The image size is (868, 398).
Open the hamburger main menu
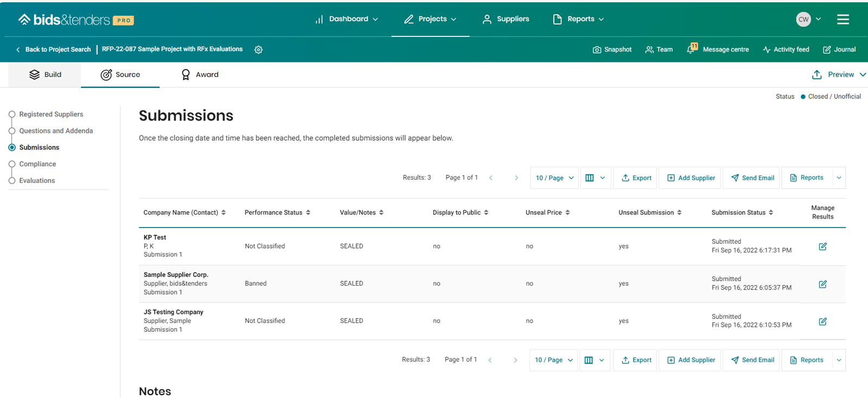click(x=843, y=20)
